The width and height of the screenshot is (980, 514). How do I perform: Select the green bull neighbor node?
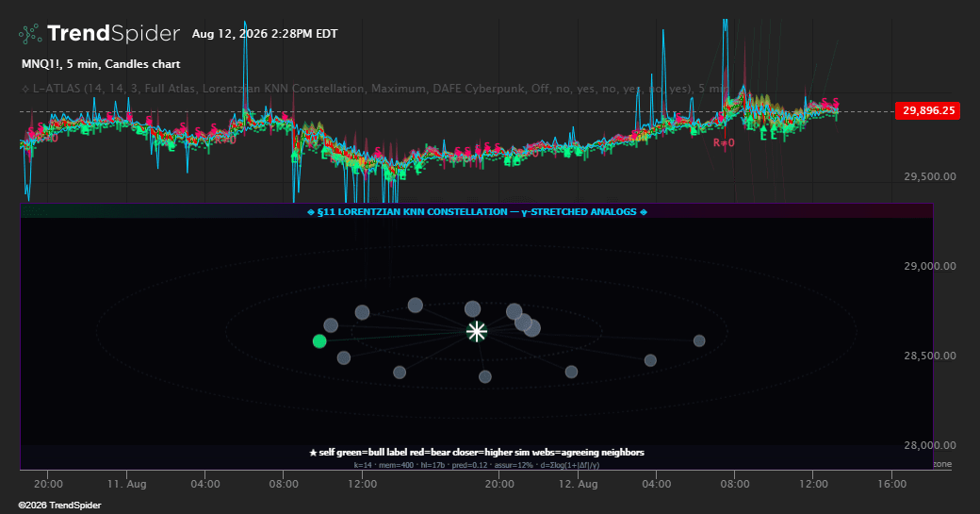pos(319,340)
